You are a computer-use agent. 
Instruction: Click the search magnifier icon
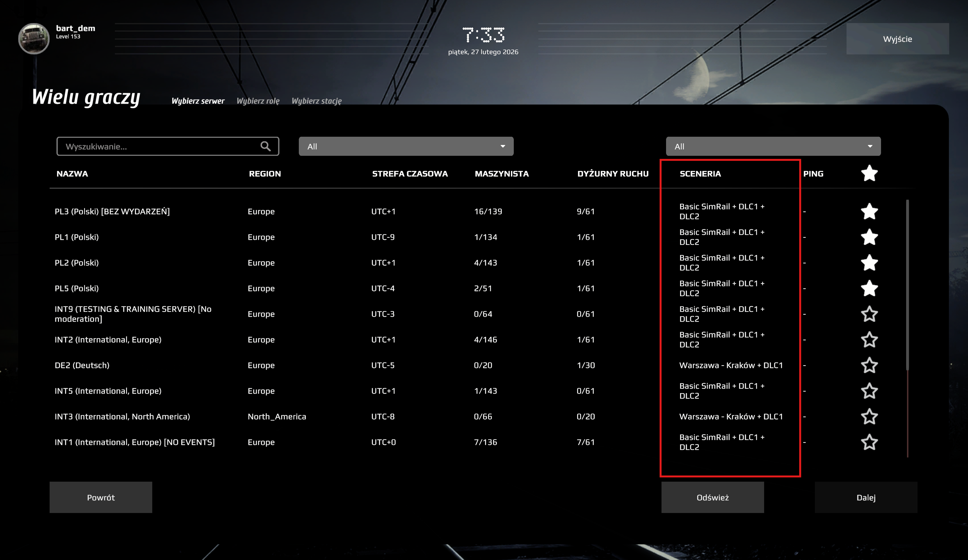point(265,146)
